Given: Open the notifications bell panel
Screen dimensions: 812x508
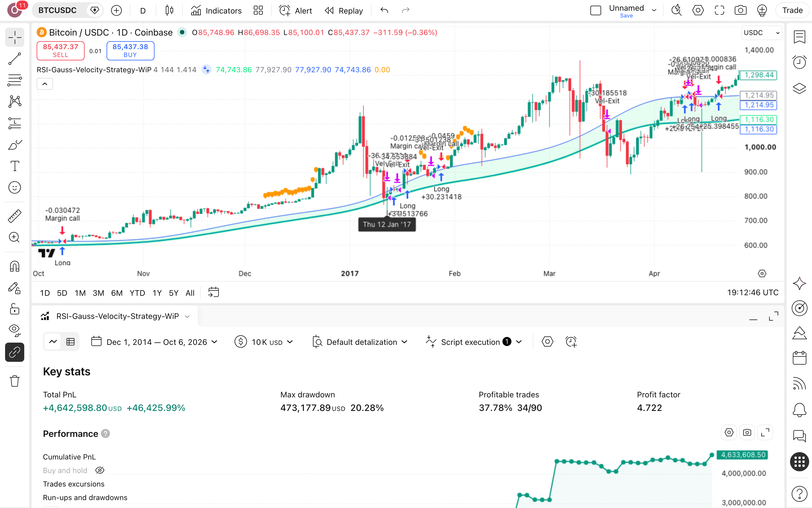Looking at the screenshot, I should (800, 410).
